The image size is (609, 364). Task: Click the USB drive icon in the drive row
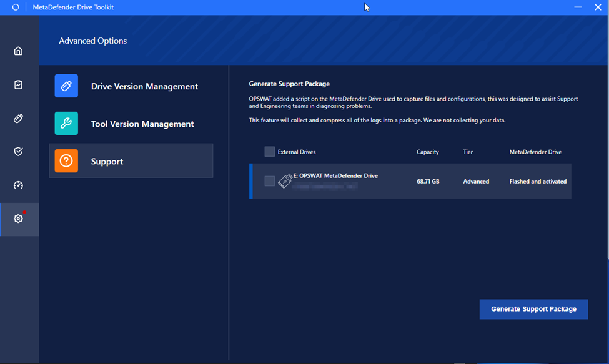(x=285, y=181)
